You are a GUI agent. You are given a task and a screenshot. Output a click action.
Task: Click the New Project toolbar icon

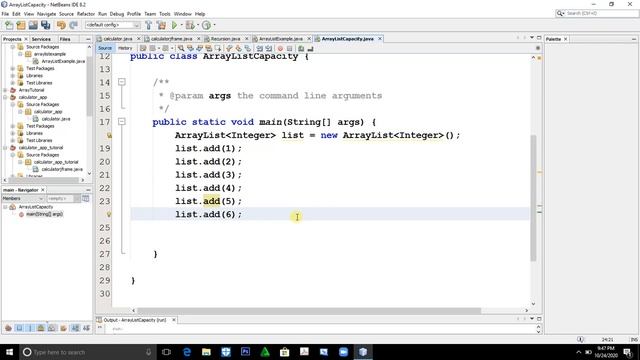[21, 25]
